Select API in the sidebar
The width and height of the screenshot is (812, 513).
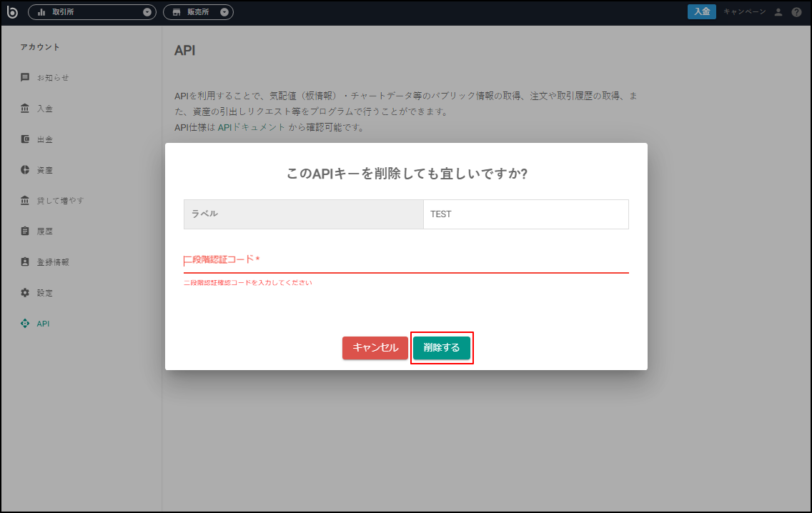43,324
